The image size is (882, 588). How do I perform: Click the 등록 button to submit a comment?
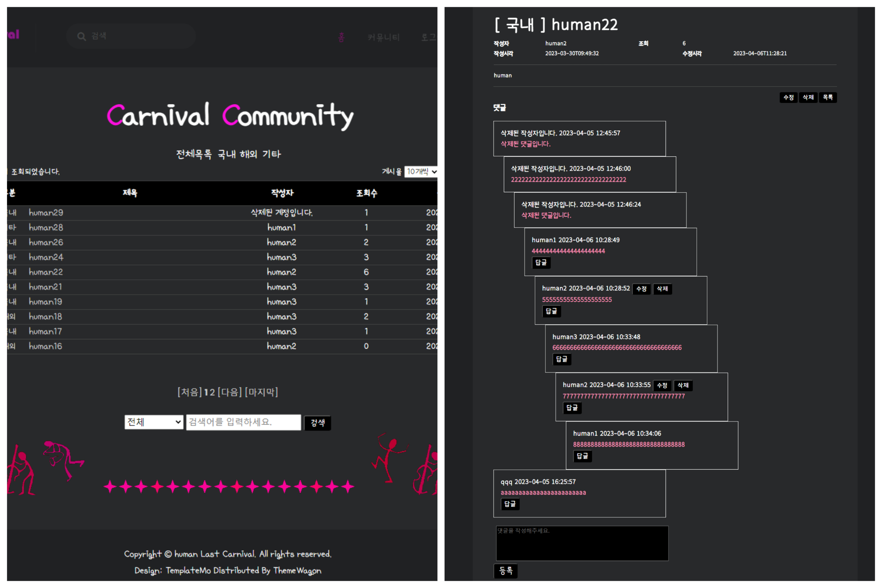point(506,571)
